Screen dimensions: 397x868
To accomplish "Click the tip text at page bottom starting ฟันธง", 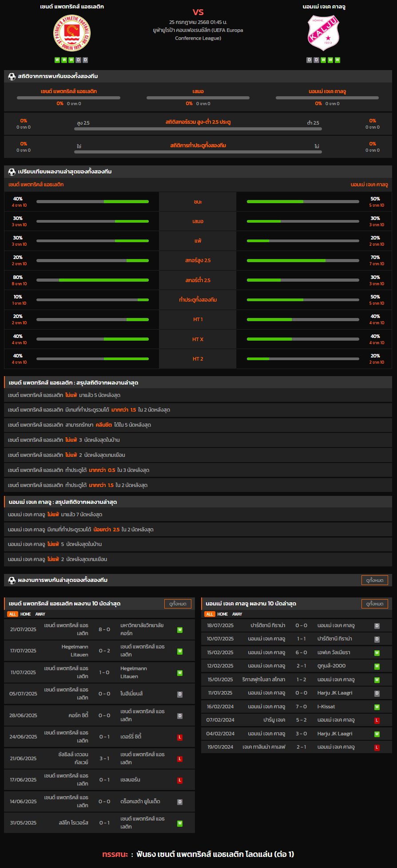I will pos(215,854).
